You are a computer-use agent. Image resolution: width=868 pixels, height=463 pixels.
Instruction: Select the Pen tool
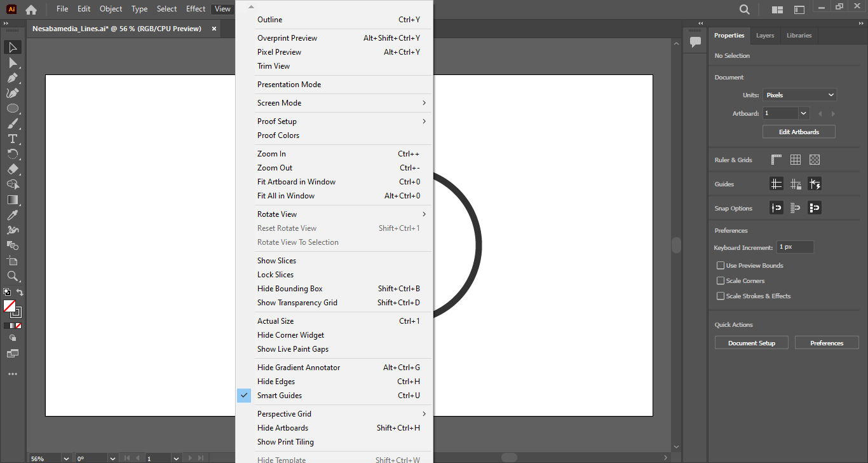[x=13, y=78]
